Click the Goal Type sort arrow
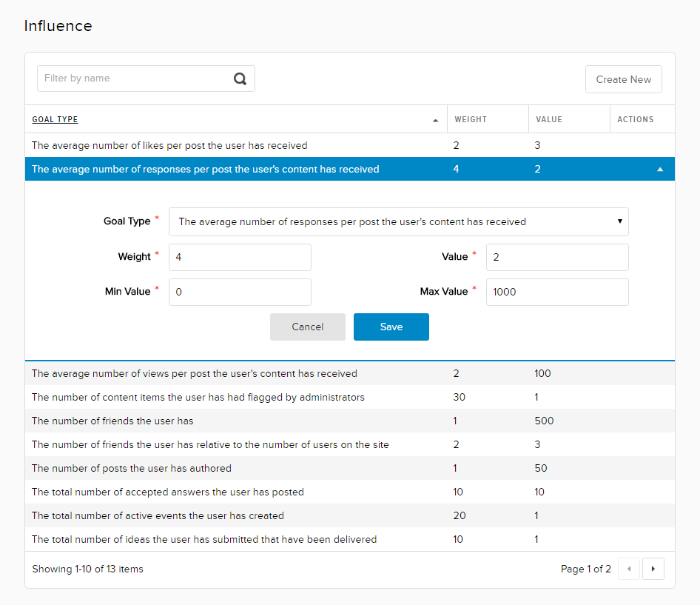Image resolution: width=700 pixels, height=605 pixels. pyautogui.click(x=435, y=120)
